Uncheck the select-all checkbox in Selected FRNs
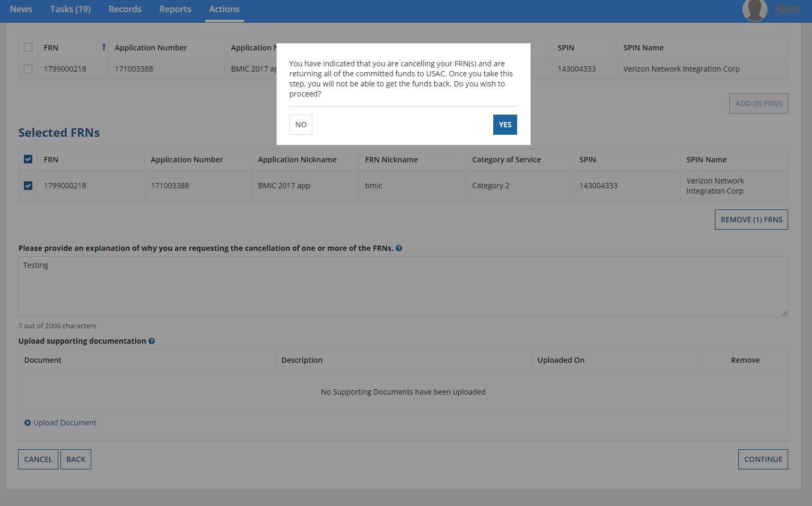Viewport: 812px width, 506px height. point(28,160)
